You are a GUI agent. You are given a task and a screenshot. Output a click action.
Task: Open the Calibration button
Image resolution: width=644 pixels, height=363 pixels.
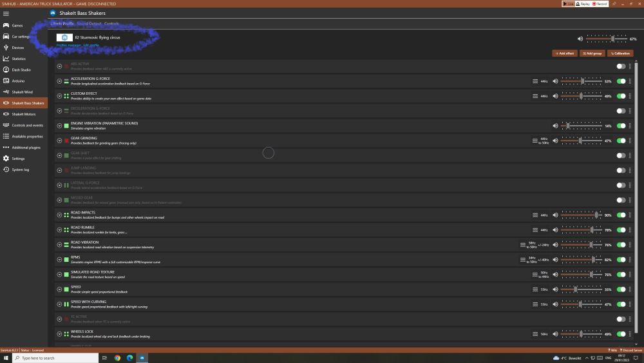pos(620,54)
